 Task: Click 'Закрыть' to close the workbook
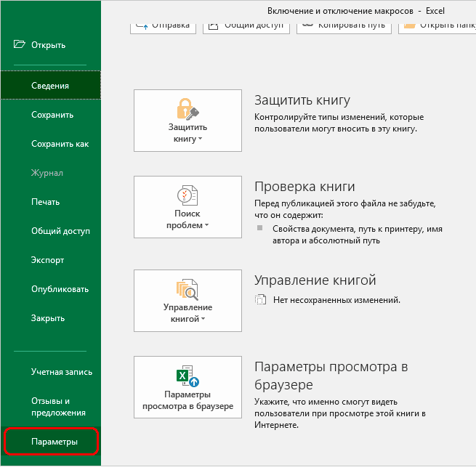pyautogui.click(x=50, y=318)
